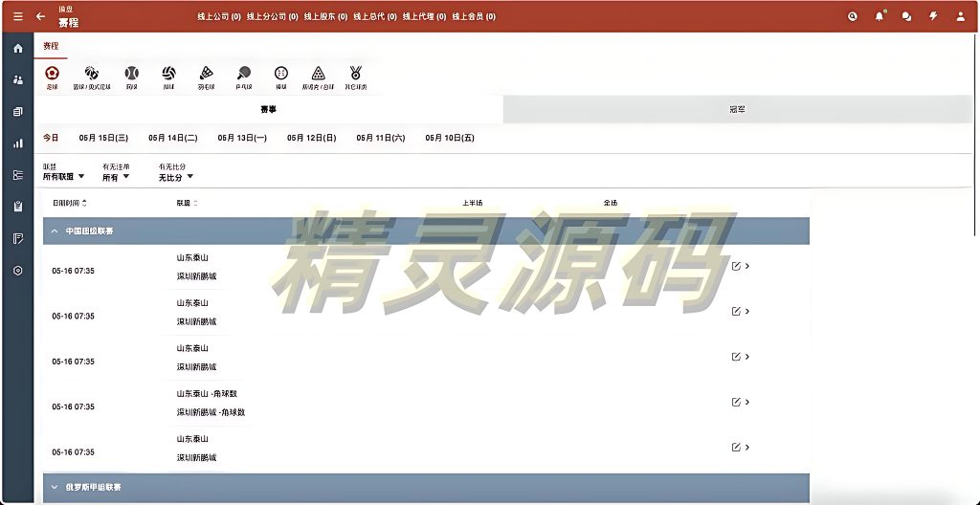
Task: Select the 足球 football sport icon
Action: point(53,77)
